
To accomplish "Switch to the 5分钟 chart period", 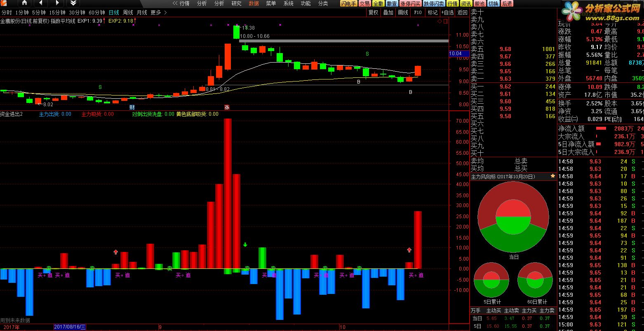I will pyautogui.click(x=39, y=13).
